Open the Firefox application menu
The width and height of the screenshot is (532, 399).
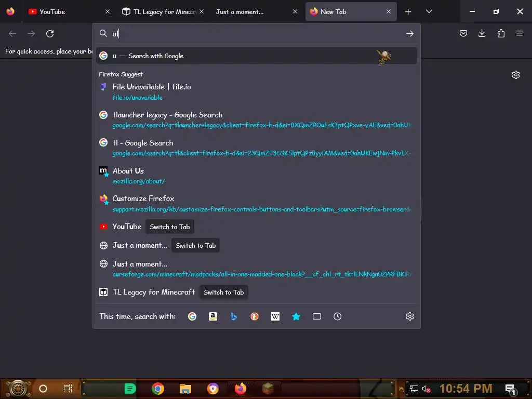click(x=520, y=33)
